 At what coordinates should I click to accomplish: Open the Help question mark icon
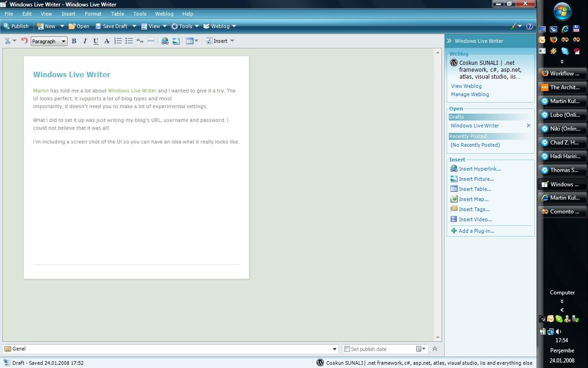click(529, 26)
